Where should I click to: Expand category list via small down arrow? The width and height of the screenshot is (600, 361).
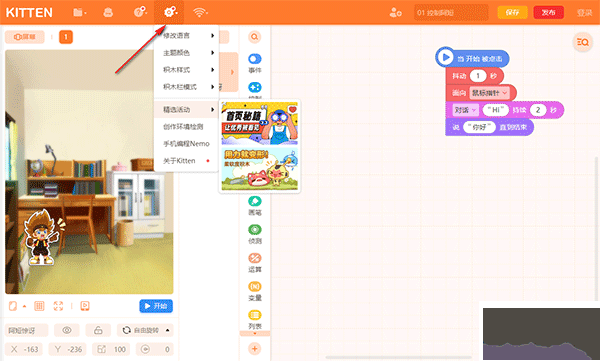(x=254, y=334)
